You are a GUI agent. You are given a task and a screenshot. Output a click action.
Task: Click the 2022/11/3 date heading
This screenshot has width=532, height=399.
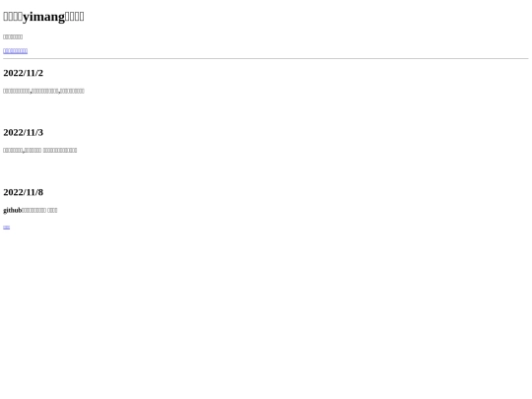(x=23, y=132)
